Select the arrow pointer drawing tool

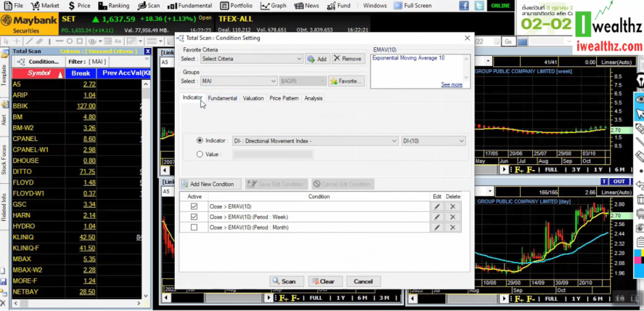6,41
